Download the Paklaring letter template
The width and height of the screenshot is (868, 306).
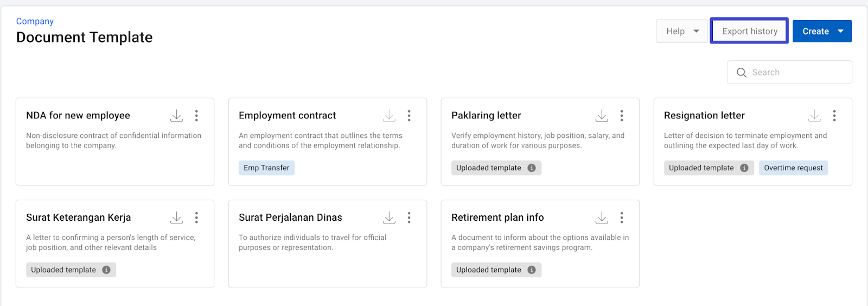602,116
